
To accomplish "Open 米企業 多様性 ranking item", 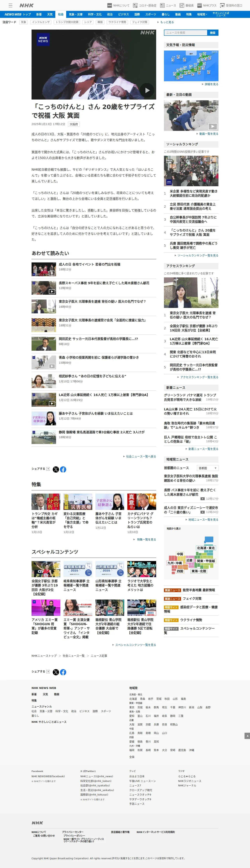I will coord(194,193).
